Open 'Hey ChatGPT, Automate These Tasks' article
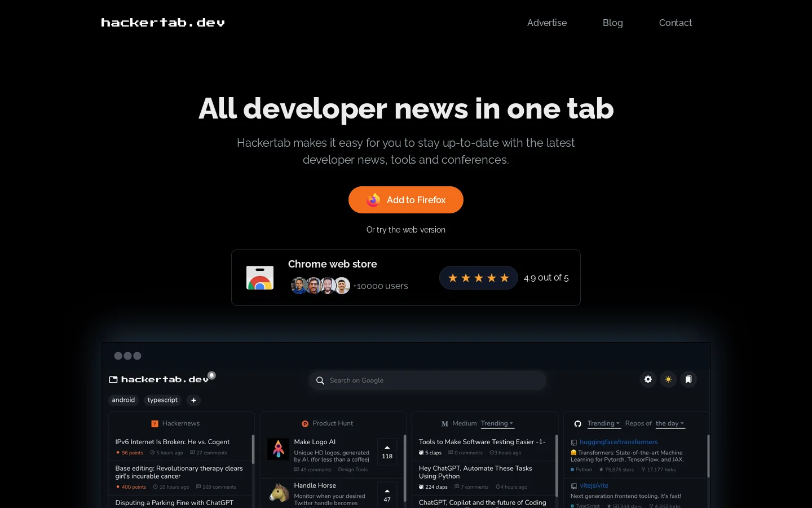 click(x=475, y=472)
